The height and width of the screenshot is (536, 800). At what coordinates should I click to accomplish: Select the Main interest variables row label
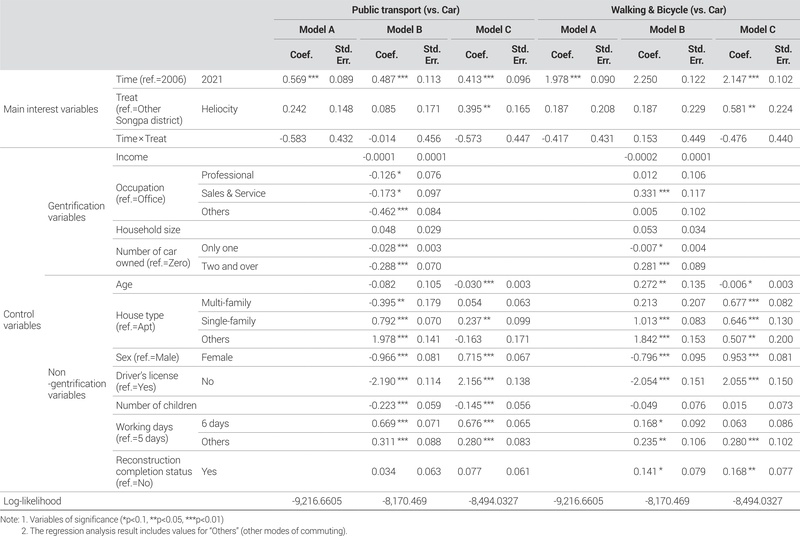tap(48, 109)
